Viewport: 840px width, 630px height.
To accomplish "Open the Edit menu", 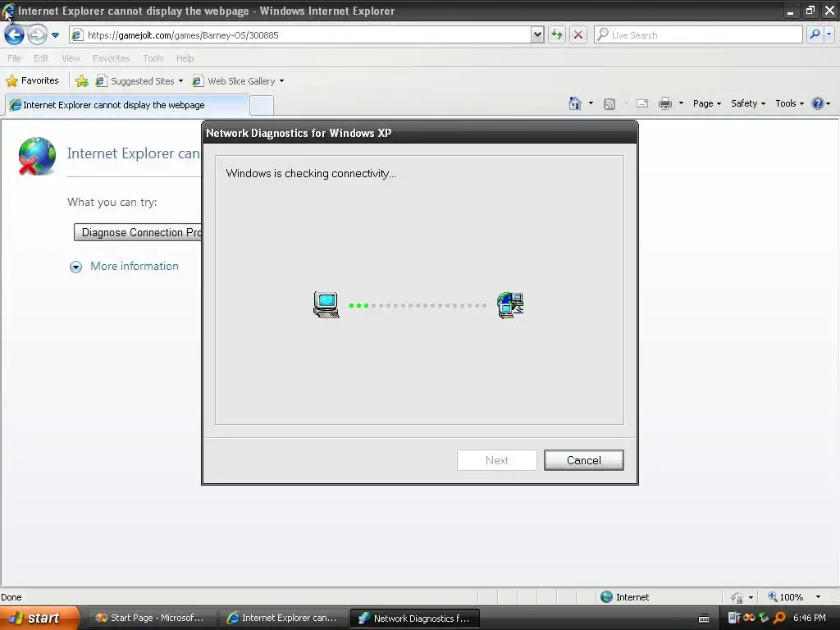I will click(41, 58).
